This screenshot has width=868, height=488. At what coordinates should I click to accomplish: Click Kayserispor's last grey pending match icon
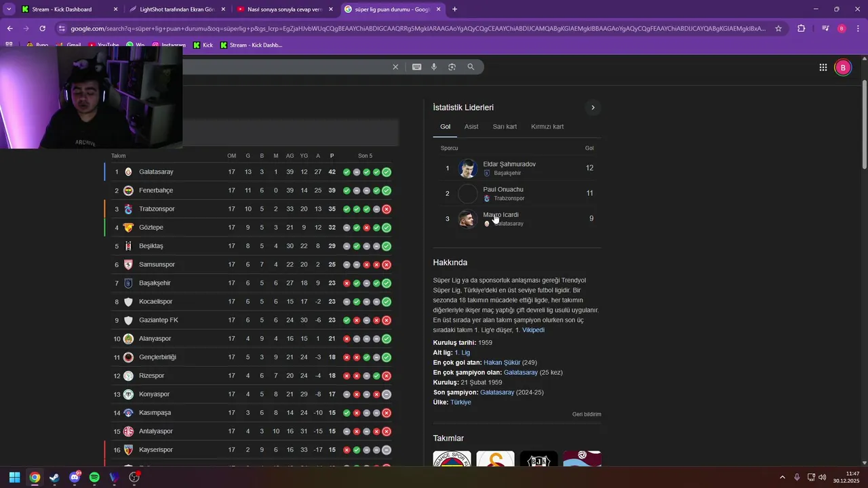pyautogui.click(x=387, y=449)
